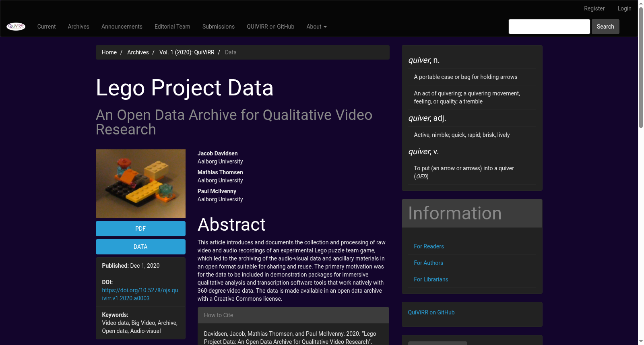Visit QUIVIRR on GitHub nav link

tap(270, 27)
